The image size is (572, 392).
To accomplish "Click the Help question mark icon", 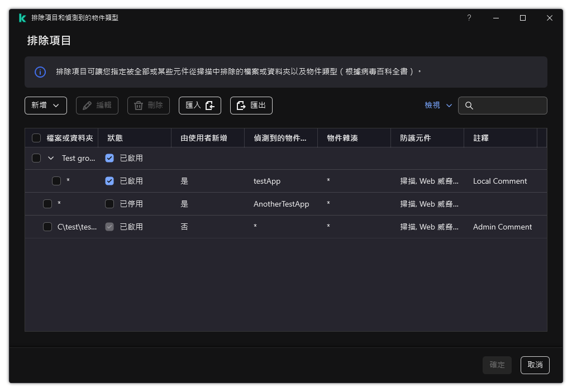I will coord(469,18).
